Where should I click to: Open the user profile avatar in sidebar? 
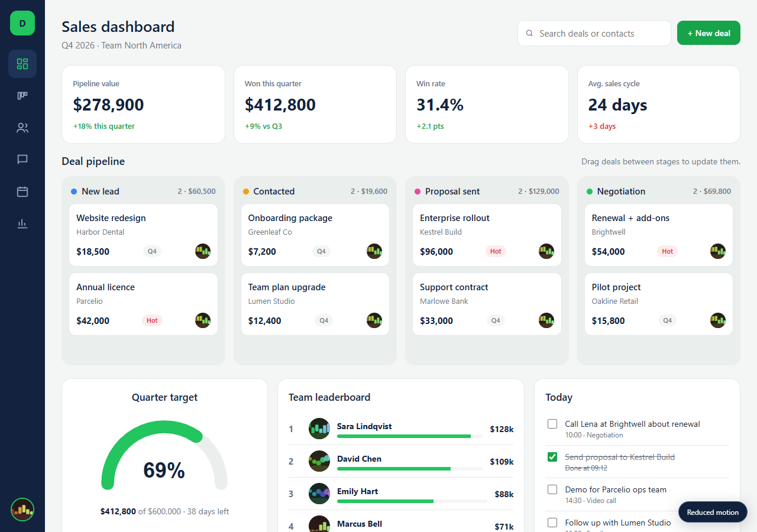click(22, 510)
